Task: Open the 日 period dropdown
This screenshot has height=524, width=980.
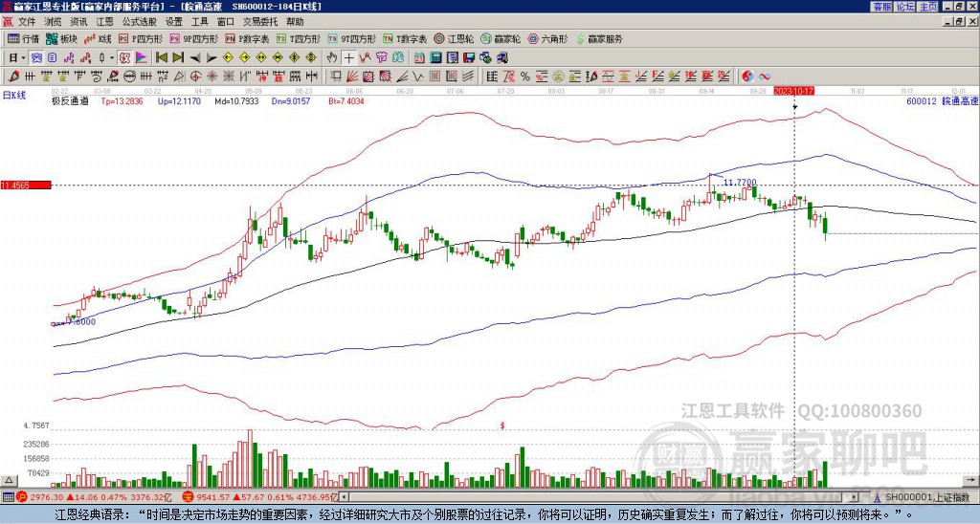Action: pos(17,58)
